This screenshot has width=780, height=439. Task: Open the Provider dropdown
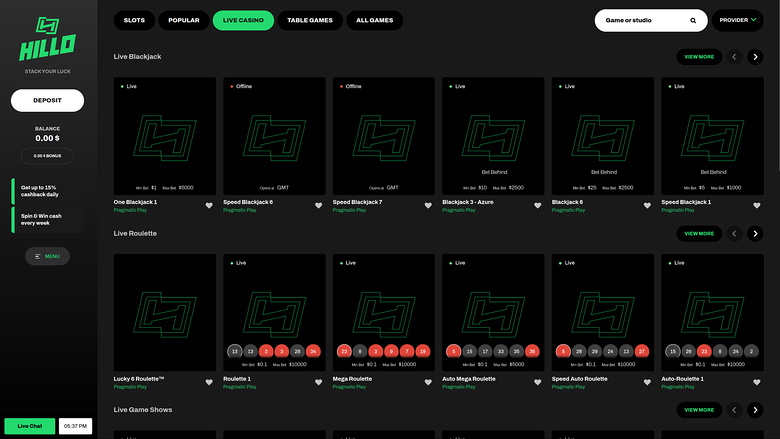(737, 20)
